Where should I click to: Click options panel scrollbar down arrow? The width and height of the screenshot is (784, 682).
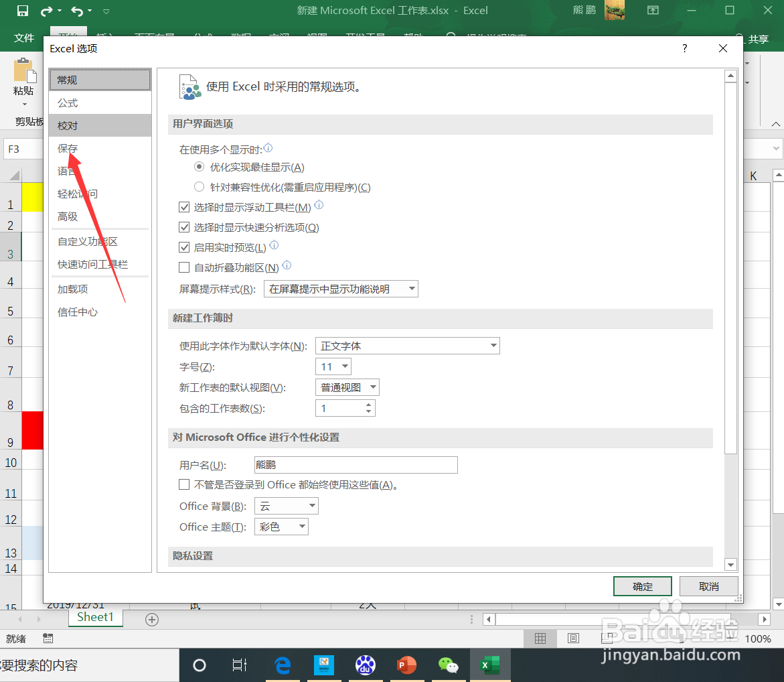tap(730, 564)
